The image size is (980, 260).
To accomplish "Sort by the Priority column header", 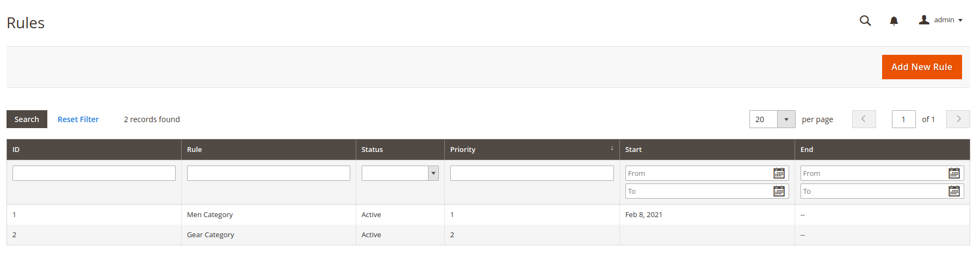I will 463,150.
